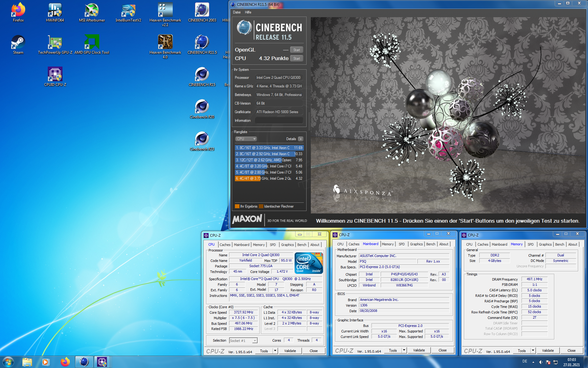Open Heaven Benchmark v2.1 shortcut
The height and width of the screenshot is (368, 588).
click(x=165, y=14)
